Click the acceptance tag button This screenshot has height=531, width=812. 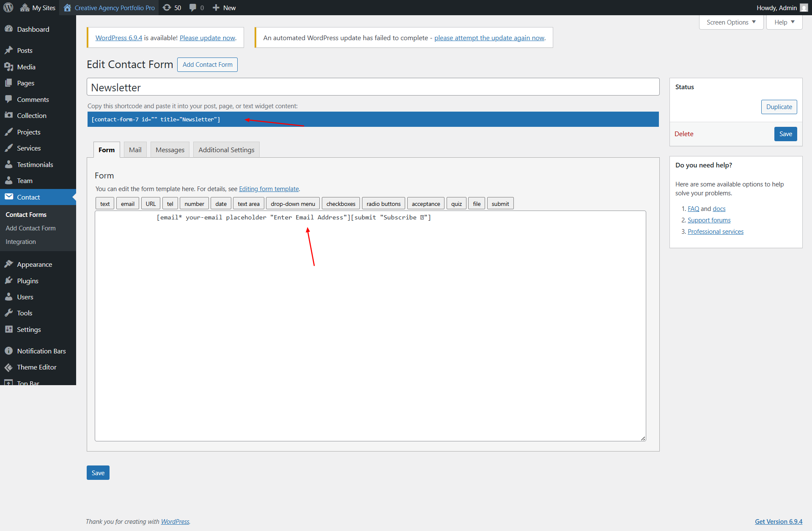[x=426, y=204]
